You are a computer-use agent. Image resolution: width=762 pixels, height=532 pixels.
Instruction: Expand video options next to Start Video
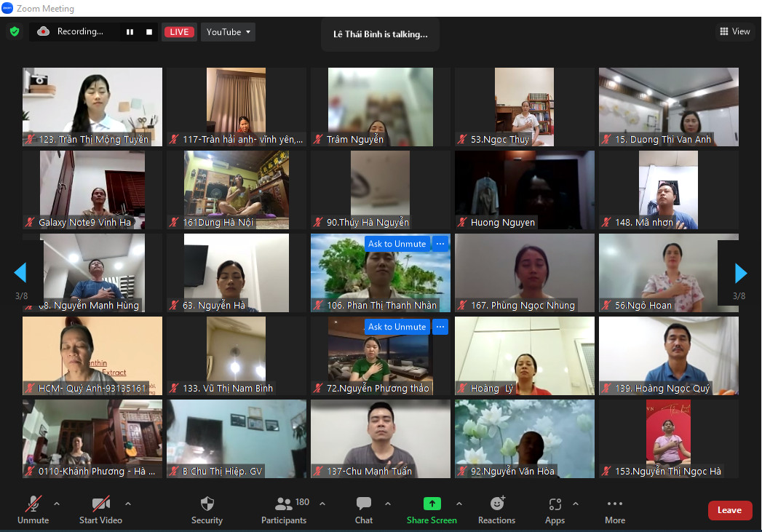tap(128, 504)
